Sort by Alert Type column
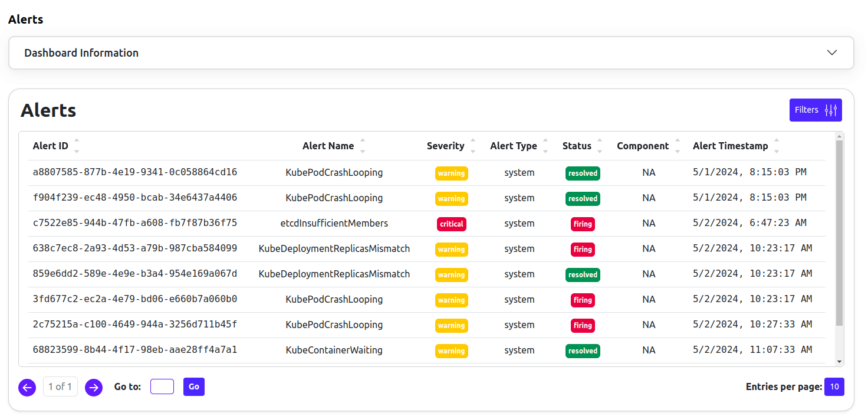 point(545,146)
